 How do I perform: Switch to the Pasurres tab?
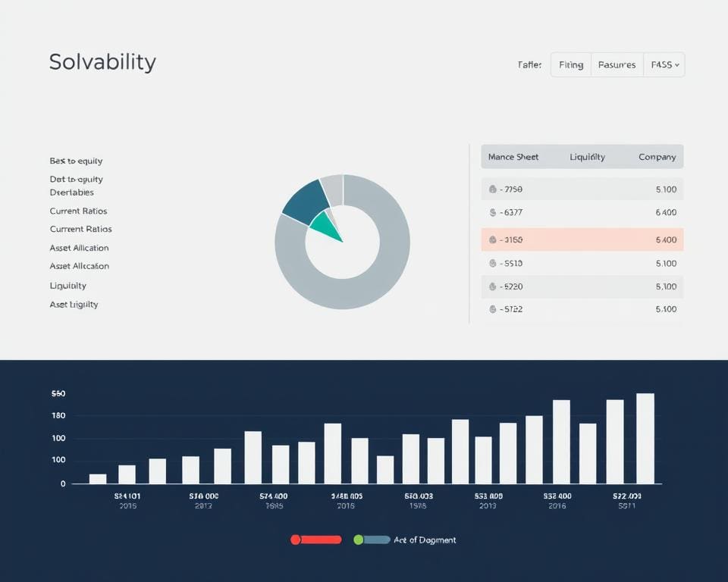coord(617,65)
